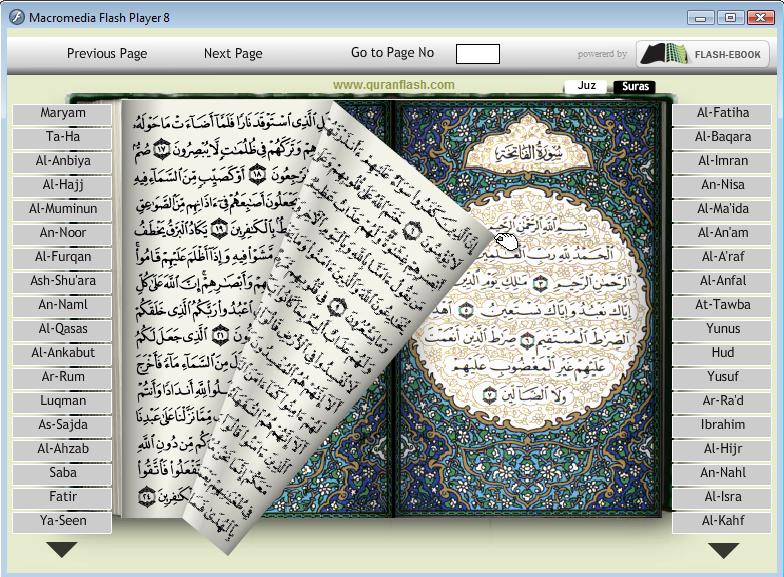Open sura Al-An'am
Screen dimensions: 784x577
click(x=722, y=234)
